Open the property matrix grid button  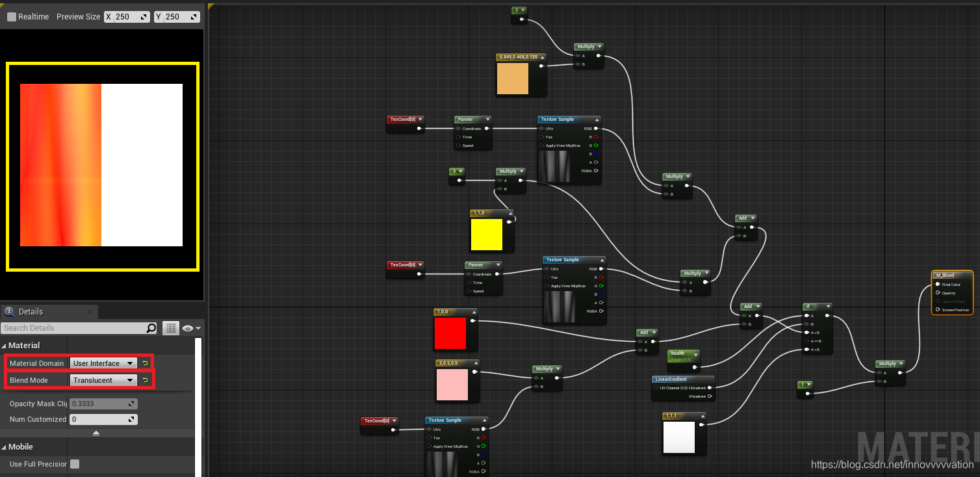click(170, 328)
